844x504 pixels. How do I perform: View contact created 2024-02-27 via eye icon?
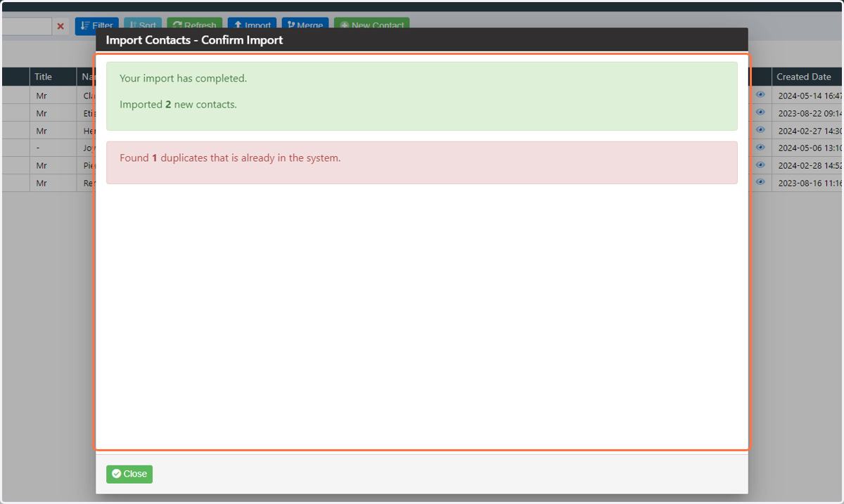pyautogui.click(x=760, y=129)
